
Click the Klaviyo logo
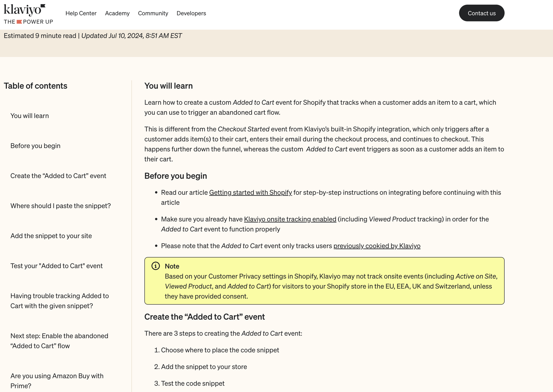(x=24, y=10)
